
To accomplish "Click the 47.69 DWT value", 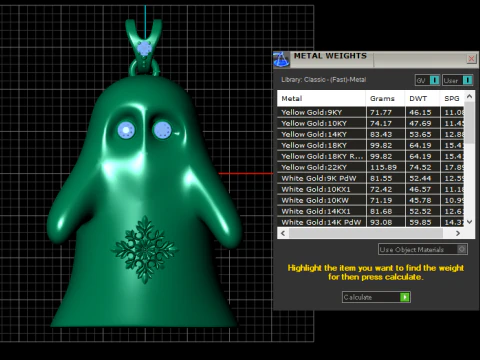I will (420, 123).
